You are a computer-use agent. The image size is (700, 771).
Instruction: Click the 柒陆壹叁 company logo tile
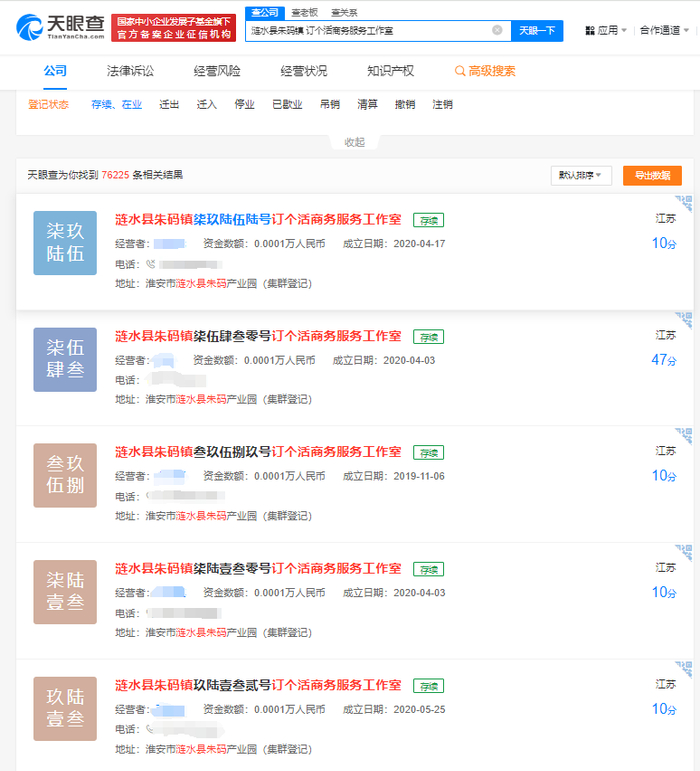pyautogui.click(x=65, y=592)
